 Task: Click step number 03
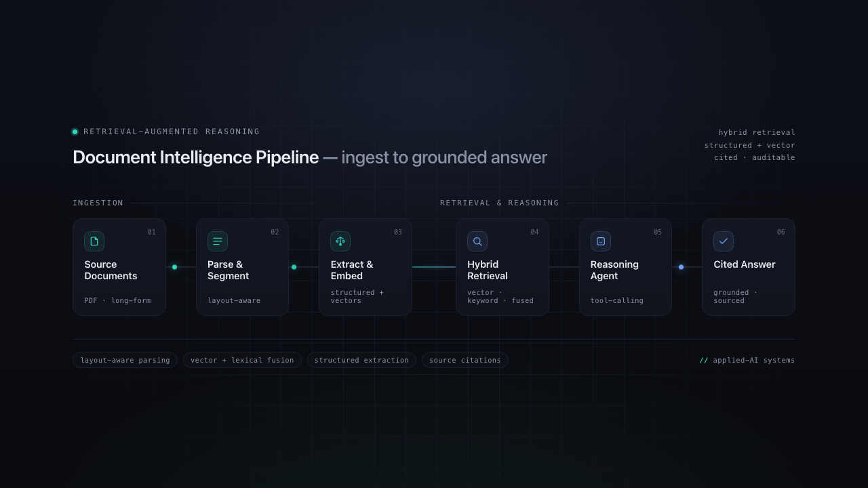coord(398,232)
